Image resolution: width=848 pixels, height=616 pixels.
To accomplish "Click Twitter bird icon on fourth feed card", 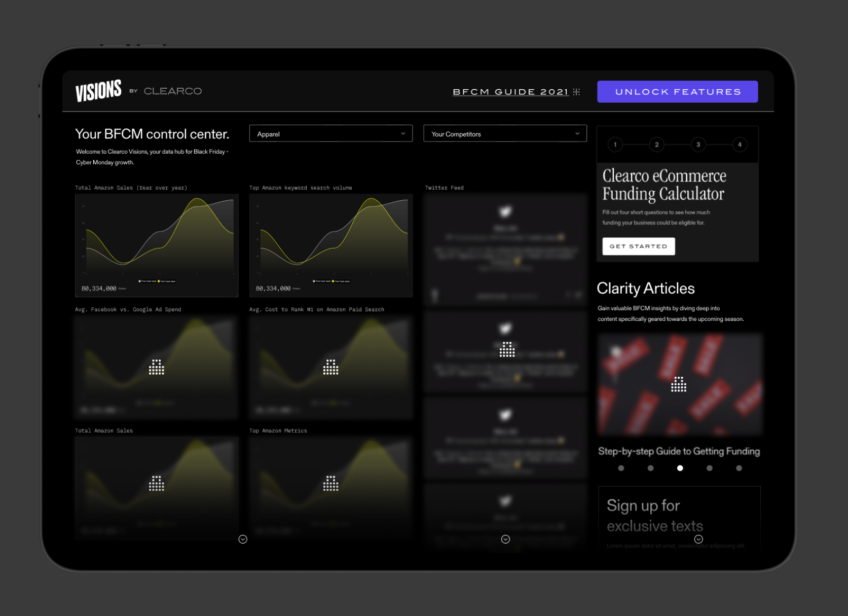I will click(x=505, y=501).
